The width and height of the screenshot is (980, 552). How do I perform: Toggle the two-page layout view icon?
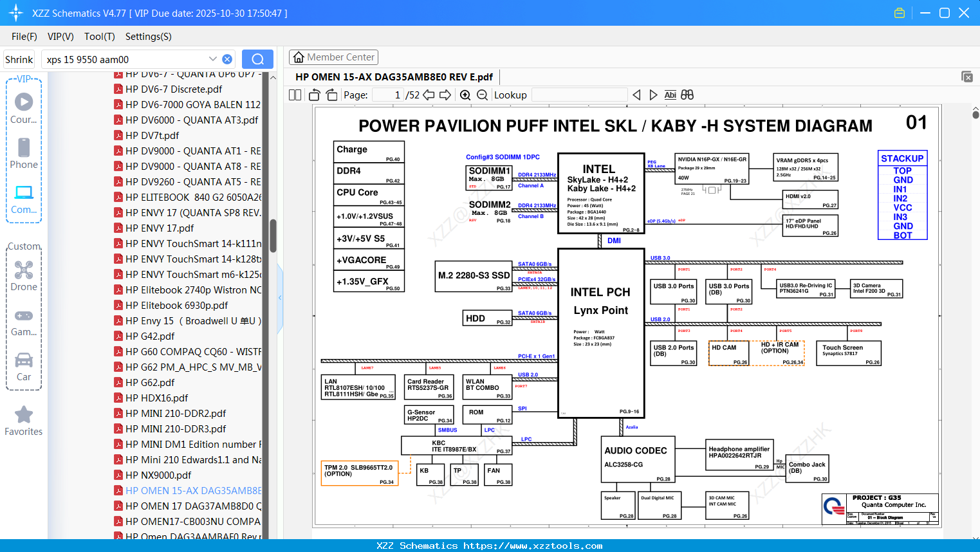(x=295, y=95)
